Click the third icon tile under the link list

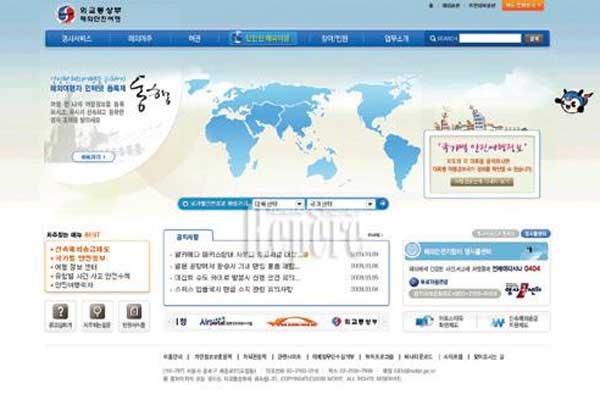pos(134,316)
